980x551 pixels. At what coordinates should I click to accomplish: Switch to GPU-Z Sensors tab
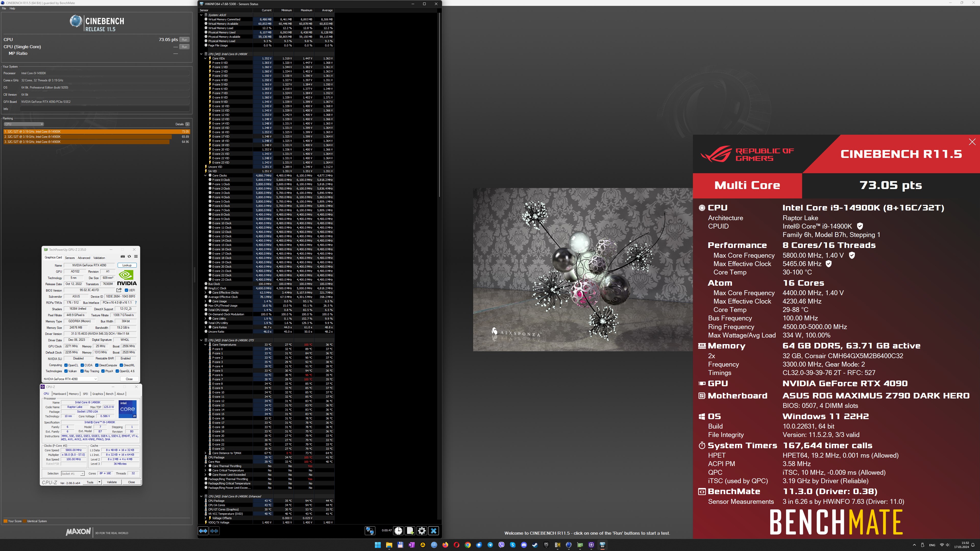click(x=70, y=258)
